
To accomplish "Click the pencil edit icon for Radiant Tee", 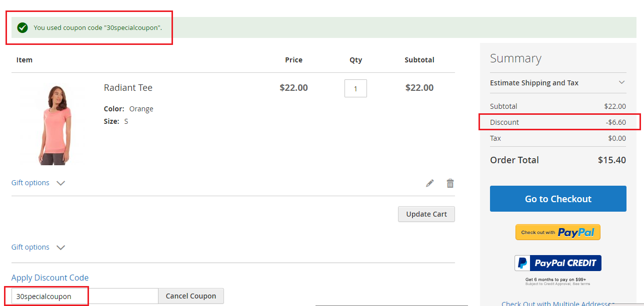I will coord(429,183).
